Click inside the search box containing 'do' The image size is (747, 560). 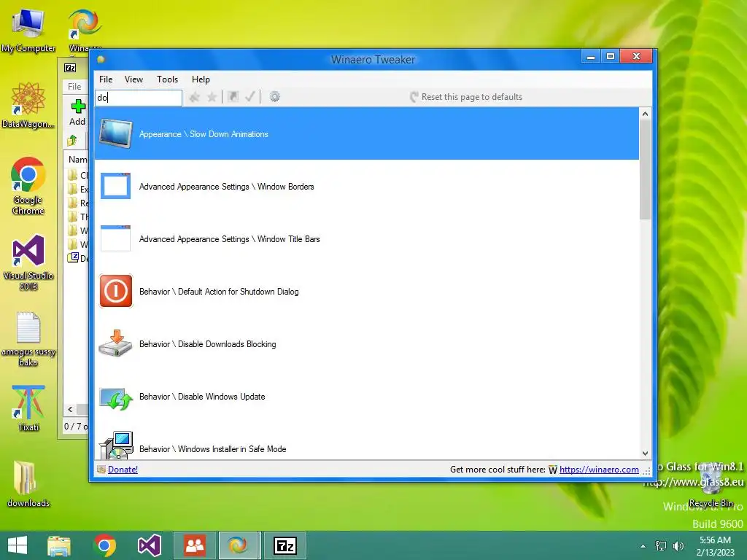(x=138, y=98)
